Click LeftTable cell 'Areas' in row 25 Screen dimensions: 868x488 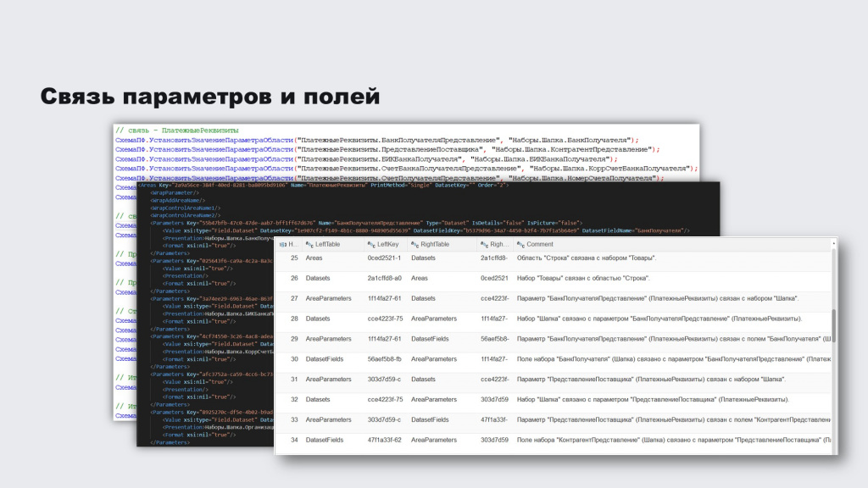point(314,258)
